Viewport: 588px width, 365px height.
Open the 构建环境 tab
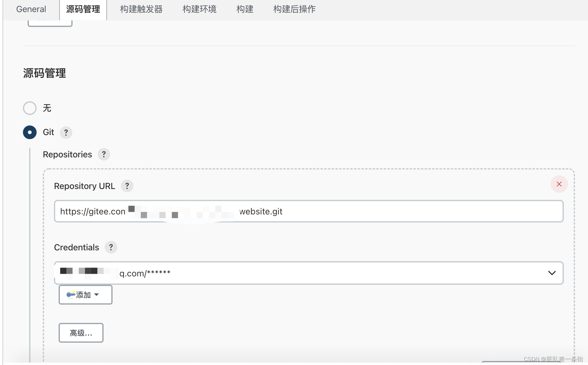click(199, 9)
